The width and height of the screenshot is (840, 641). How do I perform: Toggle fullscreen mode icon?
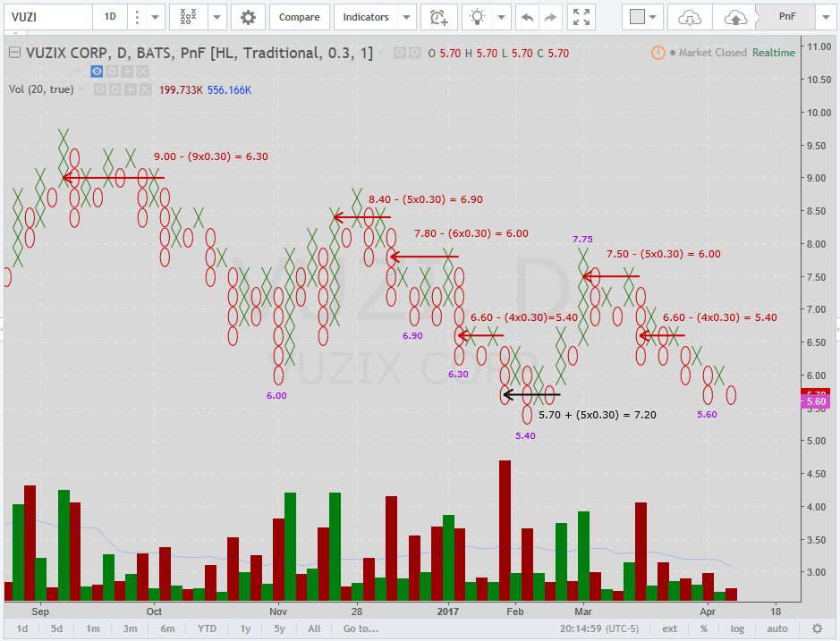click(x=581, y=17)
